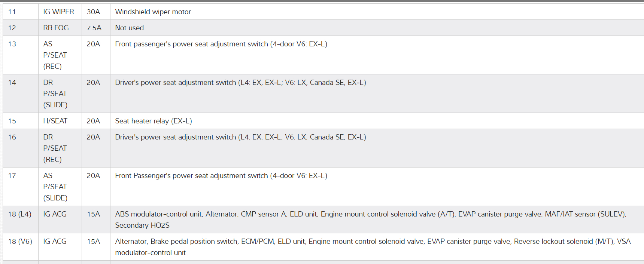644x264 pixels.
Task: Click the "AS P/SEAT (SLIDE)" fuse name
Action: point(55,187)
